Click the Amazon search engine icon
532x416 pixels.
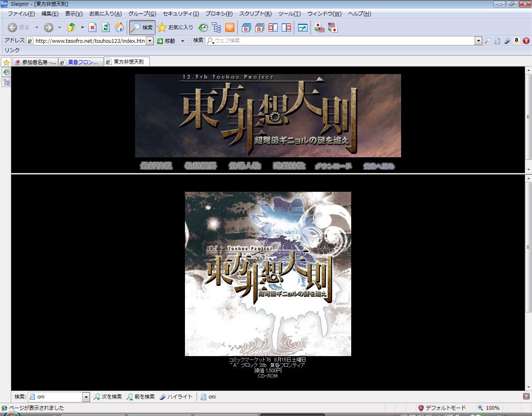(x=517, y=41)
